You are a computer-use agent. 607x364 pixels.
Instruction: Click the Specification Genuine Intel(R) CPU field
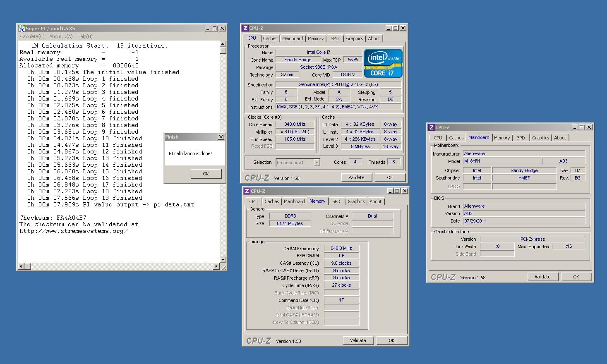coord(338,84)
